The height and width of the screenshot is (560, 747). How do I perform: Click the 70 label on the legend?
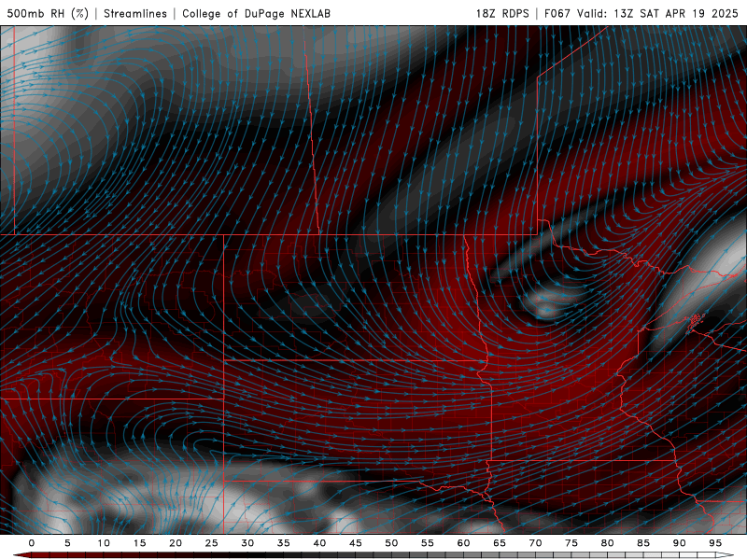535,543
